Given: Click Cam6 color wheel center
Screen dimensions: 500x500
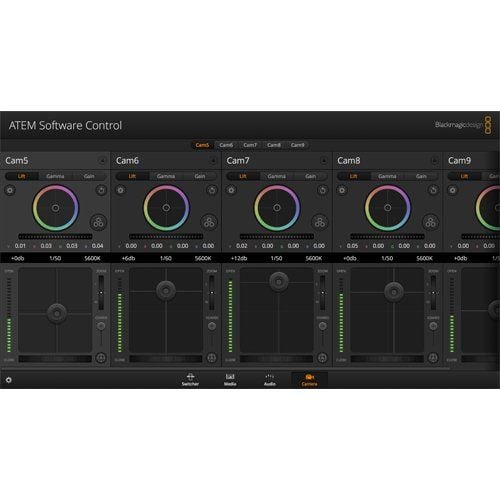Looking at the screenshot, I should pyautogui.click(x=166, y=208).
